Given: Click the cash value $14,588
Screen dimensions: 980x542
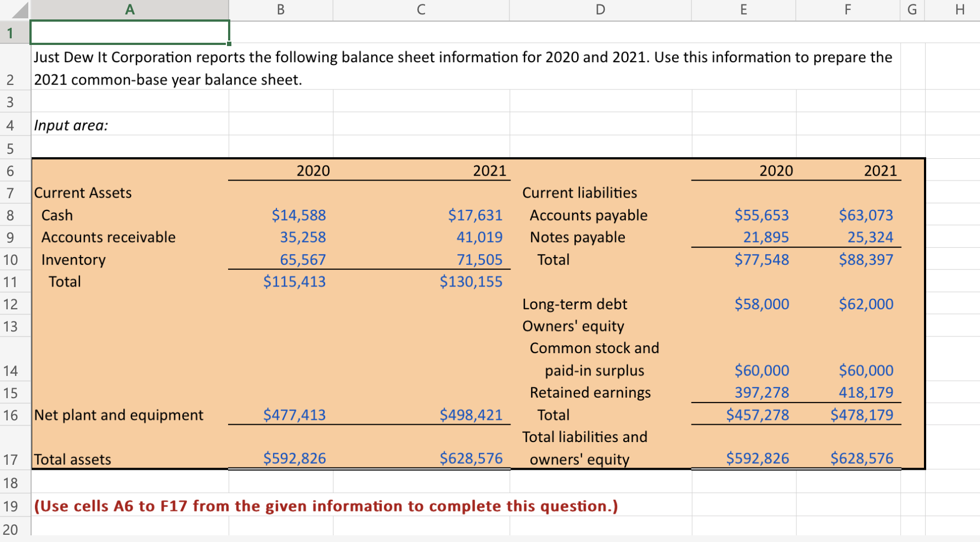Looking at the screenshot, I should tap(299, 215).
